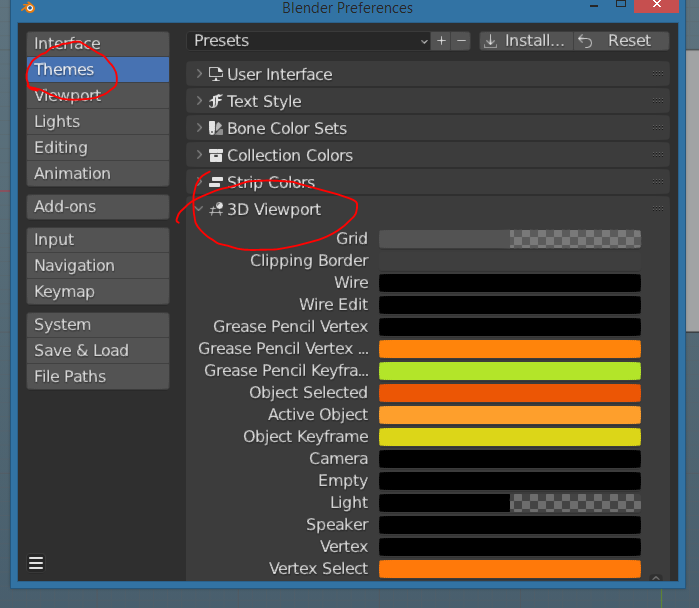Edit the Grid color swatch
The height and width of the screenshot is (608, 699).
[510, 239]
